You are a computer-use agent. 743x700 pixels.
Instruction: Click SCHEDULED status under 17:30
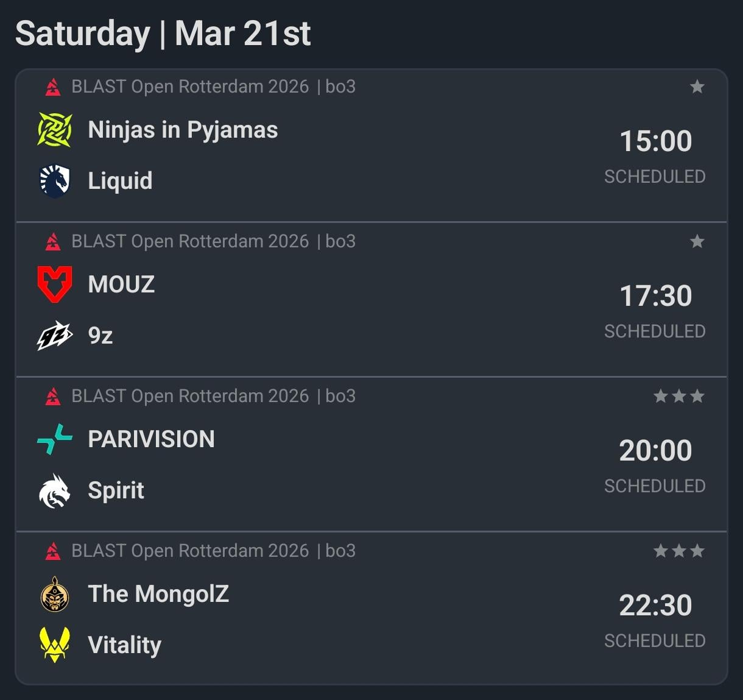(x=655, y=331)
